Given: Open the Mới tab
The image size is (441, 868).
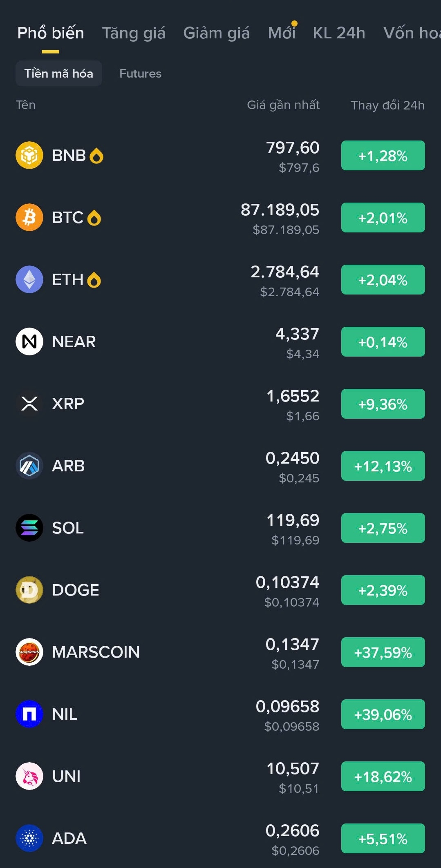Looking at the screenshot, I should (282, 33).
